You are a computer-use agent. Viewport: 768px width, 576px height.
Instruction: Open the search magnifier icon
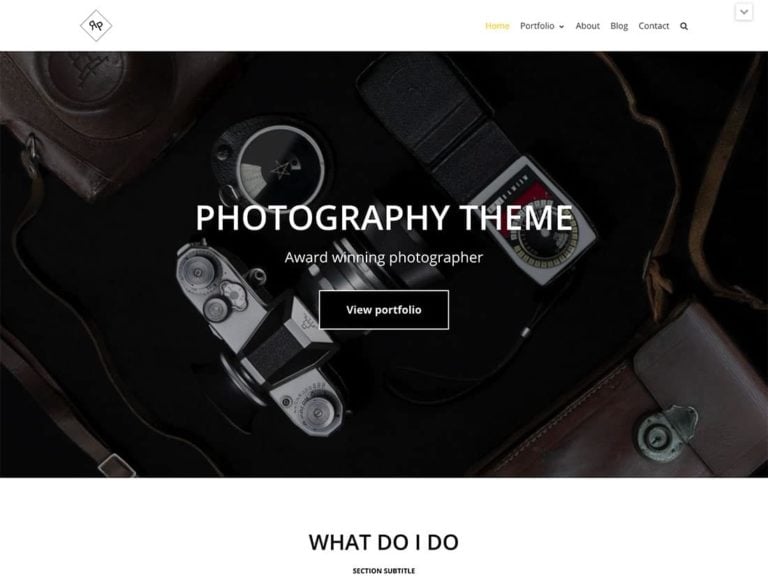(x=684, y=26)
